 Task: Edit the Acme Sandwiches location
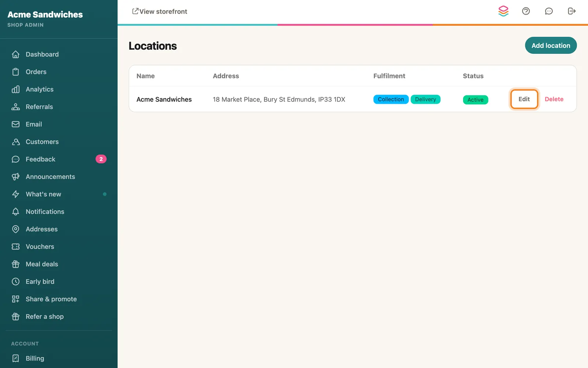pos(524,99)
